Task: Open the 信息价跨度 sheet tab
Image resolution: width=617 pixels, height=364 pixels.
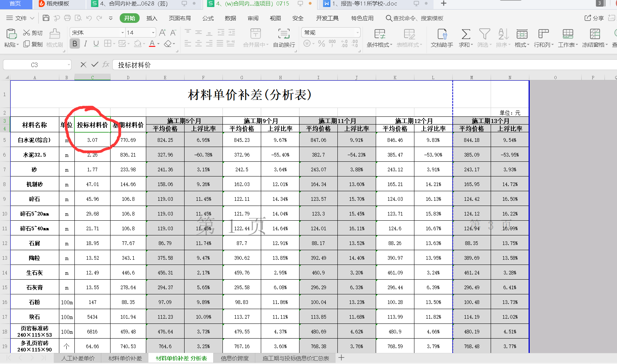Action: (x=235, y=358)
